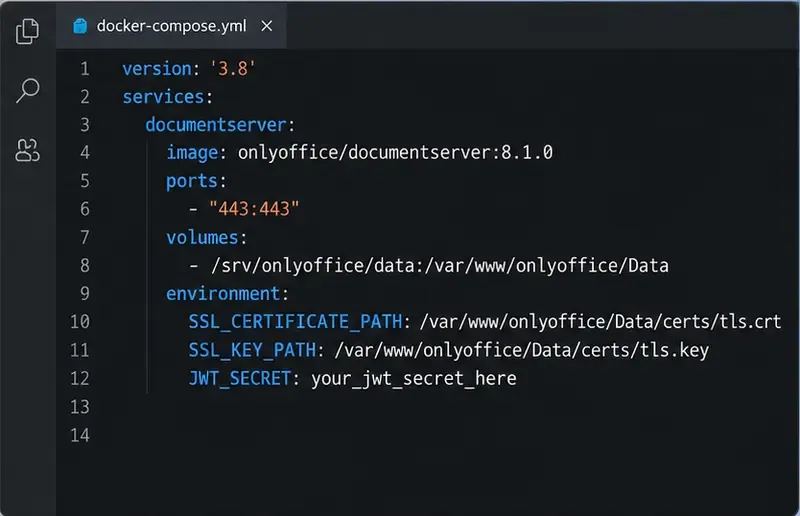Click the SSL_CERTIFICATE_PATH variable name

point(296,322)
